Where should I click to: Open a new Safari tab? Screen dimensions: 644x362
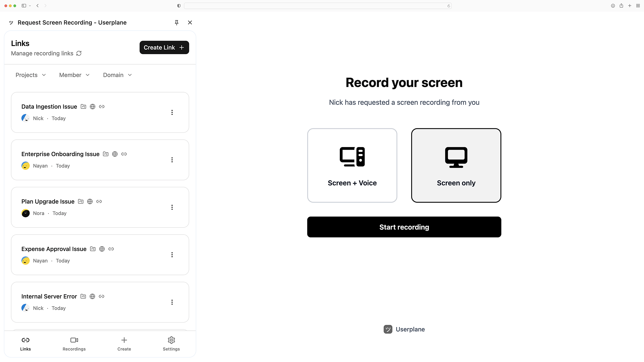point(630,6)
